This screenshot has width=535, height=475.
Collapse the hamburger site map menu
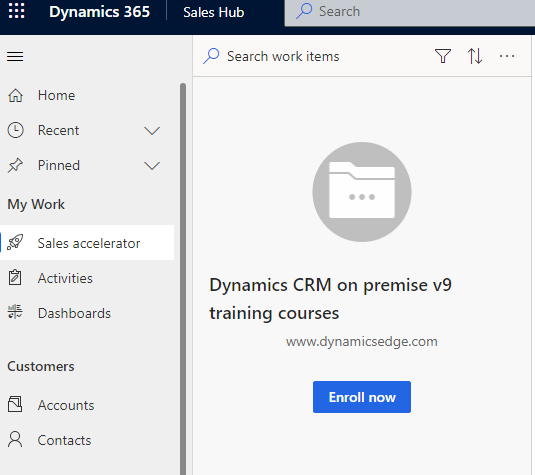coord(15,56)
